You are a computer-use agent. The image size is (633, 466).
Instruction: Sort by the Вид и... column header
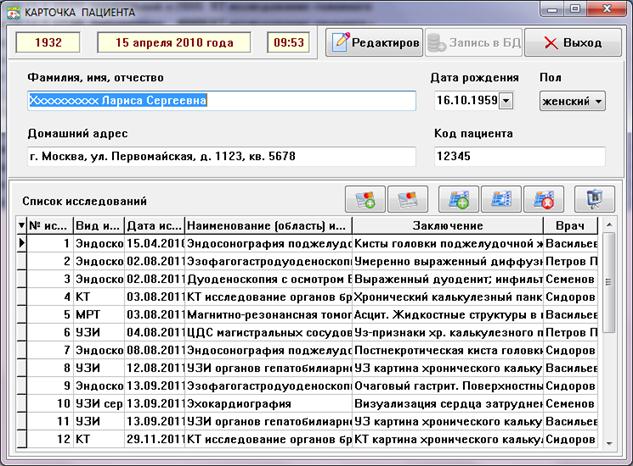click(99, 225)
